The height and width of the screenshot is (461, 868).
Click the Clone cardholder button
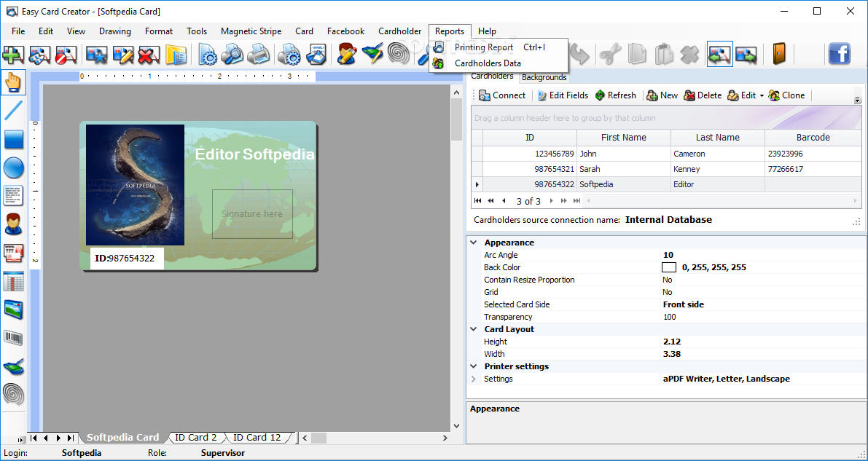pos(786,95)
